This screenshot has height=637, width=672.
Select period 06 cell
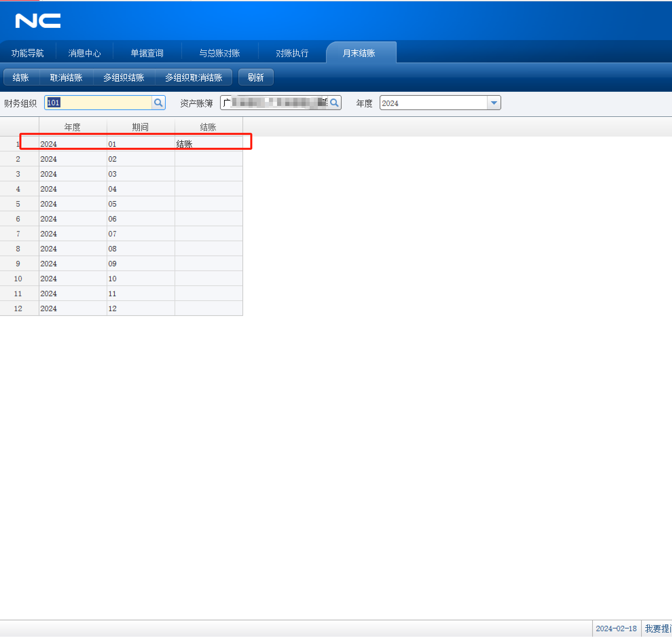pyautogui.click(x=141, y=219)
